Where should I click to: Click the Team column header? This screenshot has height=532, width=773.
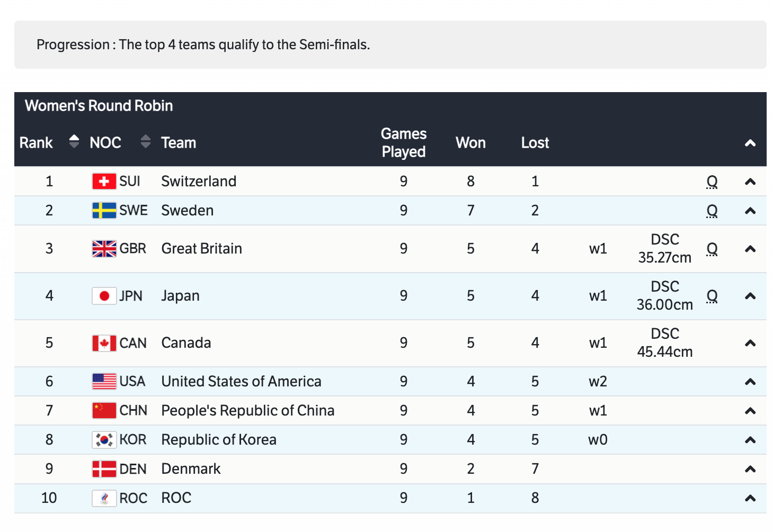(x=179, y=143)
